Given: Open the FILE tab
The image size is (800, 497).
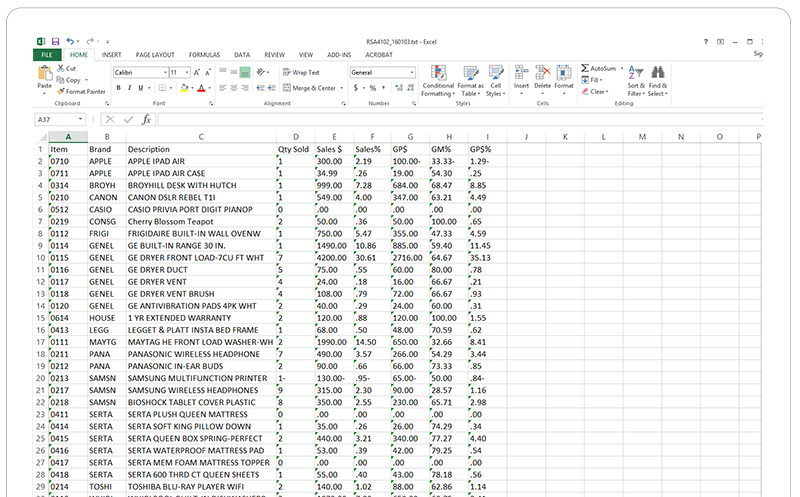Looking at the screenshot, I should click(x=47, y=55).
